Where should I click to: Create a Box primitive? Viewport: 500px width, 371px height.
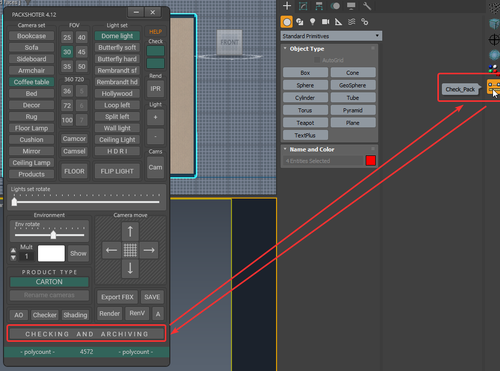[x=305, y=73]
